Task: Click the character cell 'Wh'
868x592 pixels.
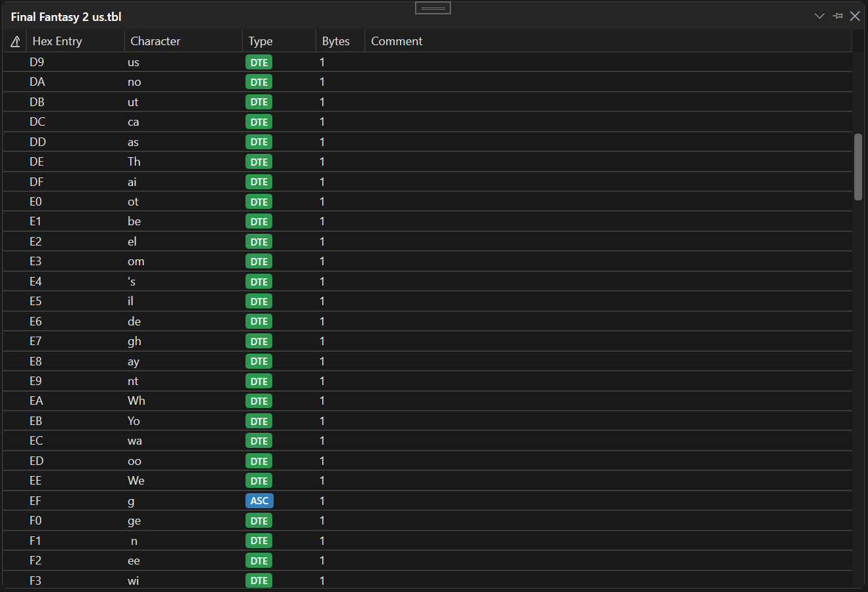Action: pyautogui.click(x=137, y=401)
